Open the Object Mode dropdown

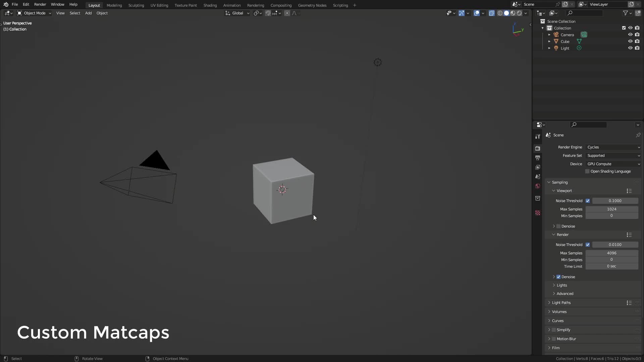(34, 13)
